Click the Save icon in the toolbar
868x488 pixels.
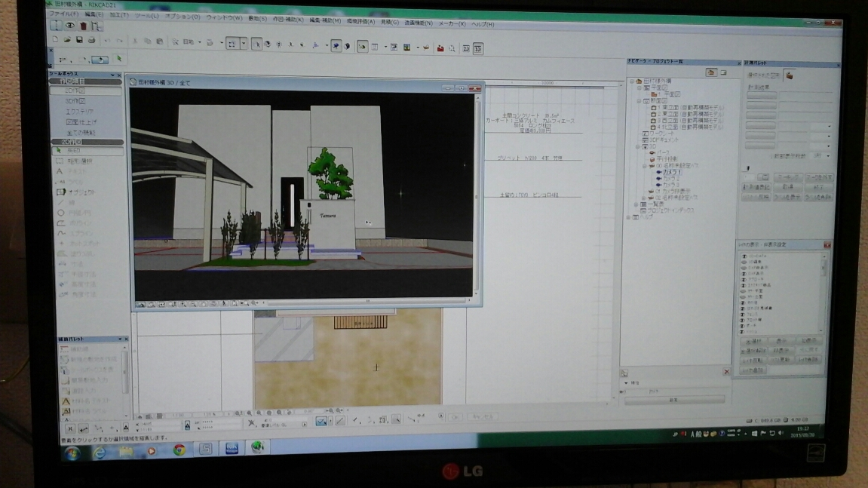[78, 40]
